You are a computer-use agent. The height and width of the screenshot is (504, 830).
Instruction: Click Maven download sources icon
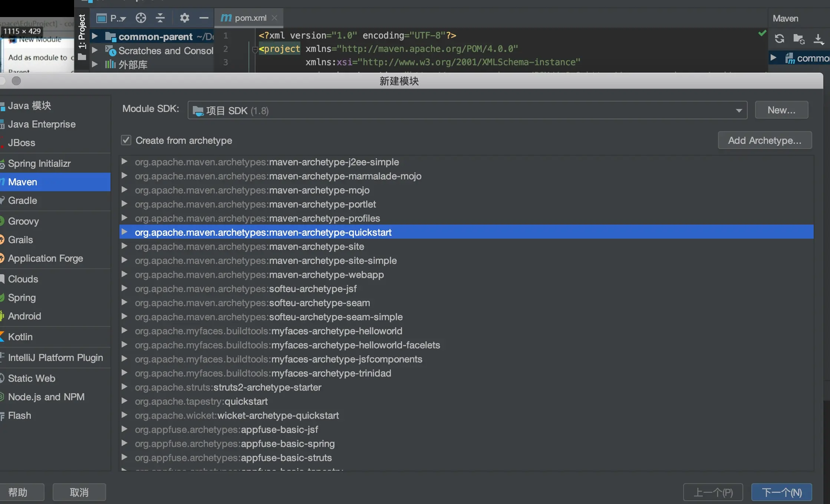coord(819,39)
